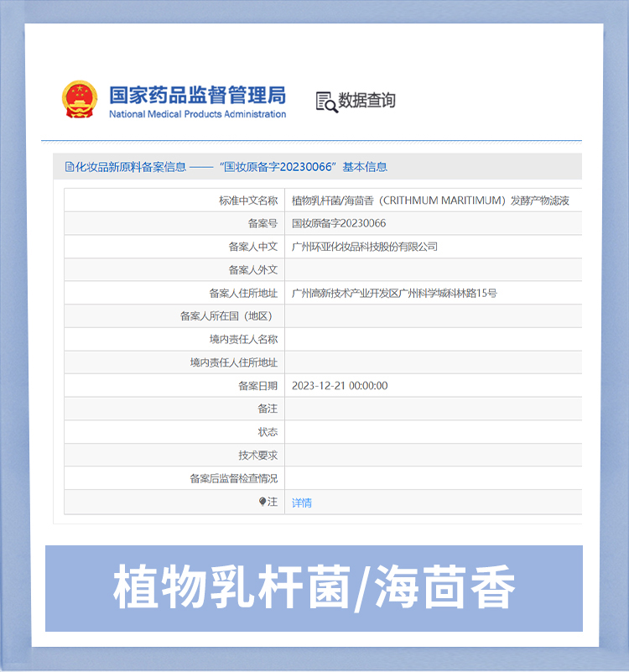Open the 详情 details link
629x672 pixels.
(302, 503)
